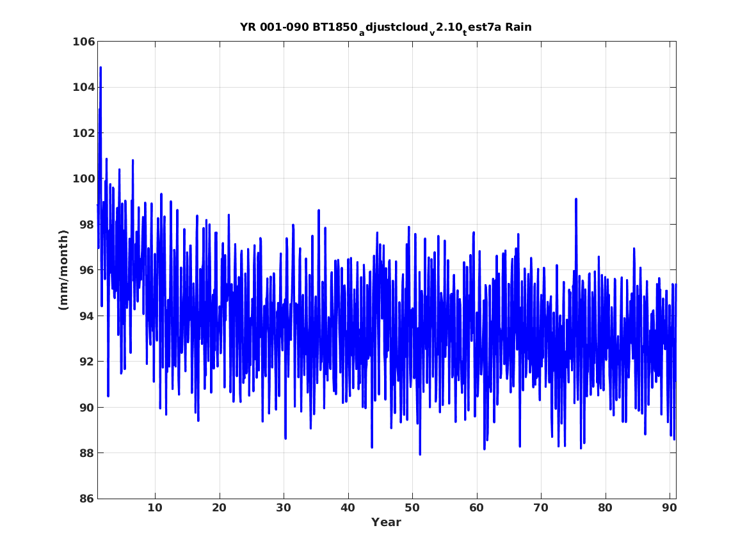The image size is (747, 560).
Task: Click x-axis tick label 10
Action: pyautogui.click(x=155, y=508)
